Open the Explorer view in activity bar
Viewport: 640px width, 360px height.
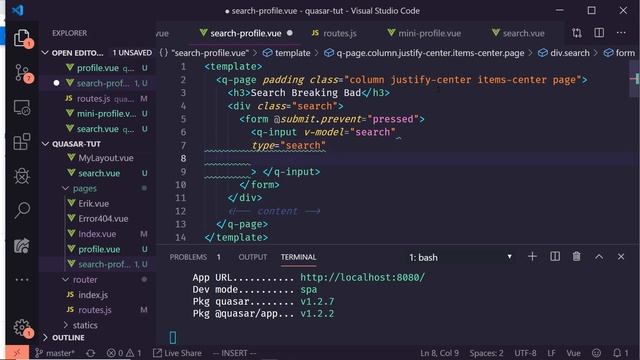(x=22, y=38)
